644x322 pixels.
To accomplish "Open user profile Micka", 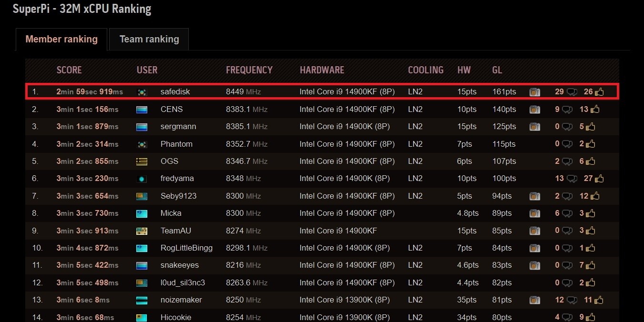I will click(171, 213).
